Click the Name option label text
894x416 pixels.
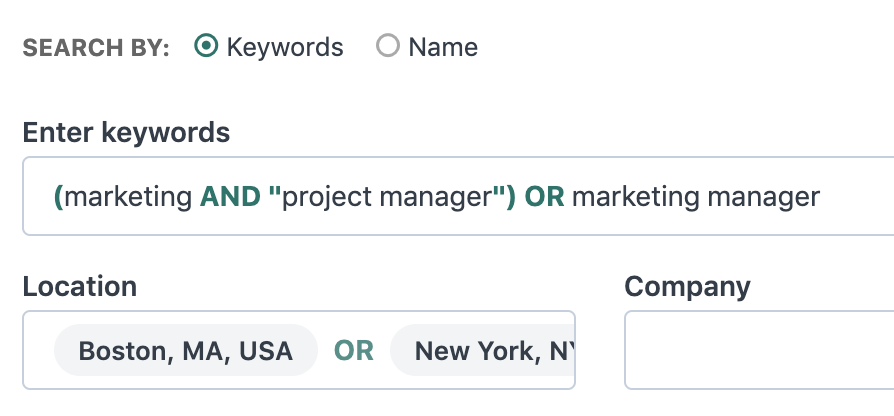(443, 47)
